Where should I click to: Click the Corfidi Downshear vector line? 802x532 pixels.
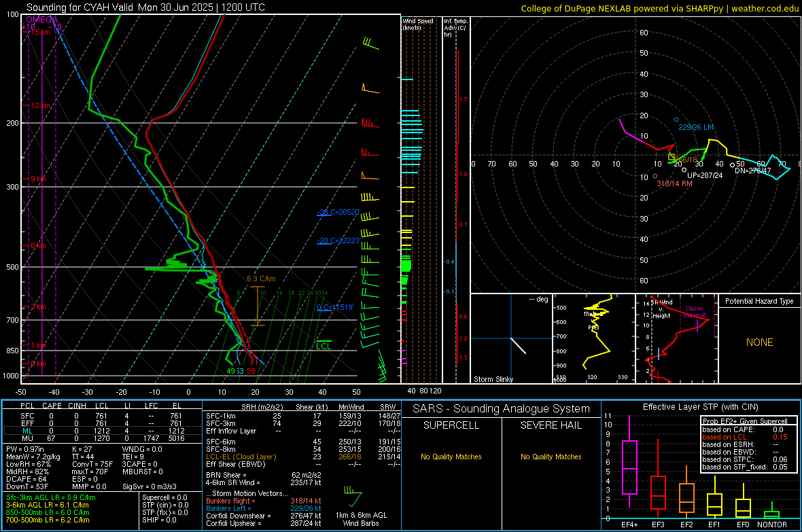point(264,516)
